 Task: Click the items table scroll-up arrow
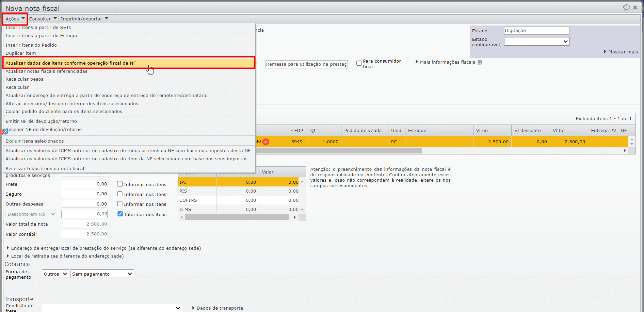pos(632,139)
